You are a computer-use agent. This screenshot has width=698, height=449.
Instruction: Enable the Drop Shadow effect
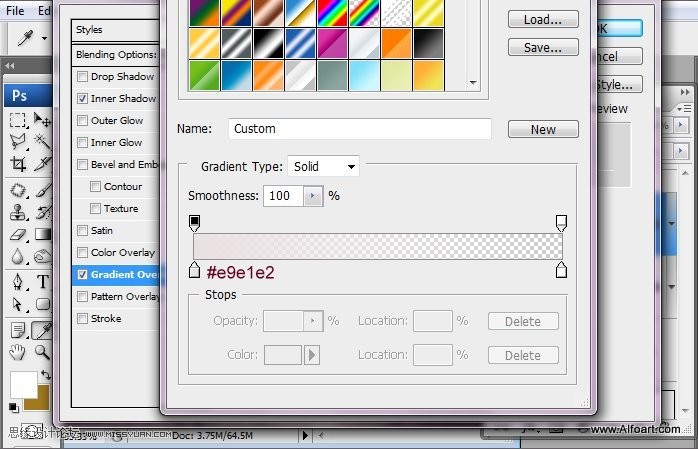pyautogui.click(x=82, y=77)
